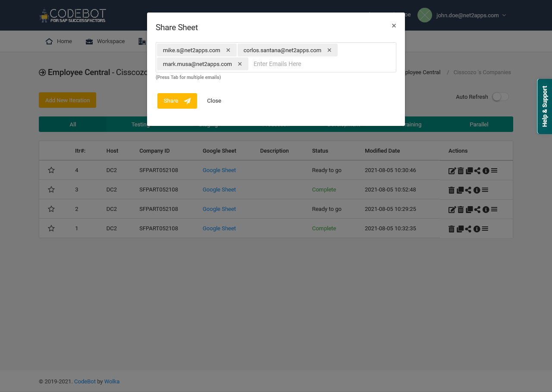
Task: Click the Share button
Action: coord(177,101)
